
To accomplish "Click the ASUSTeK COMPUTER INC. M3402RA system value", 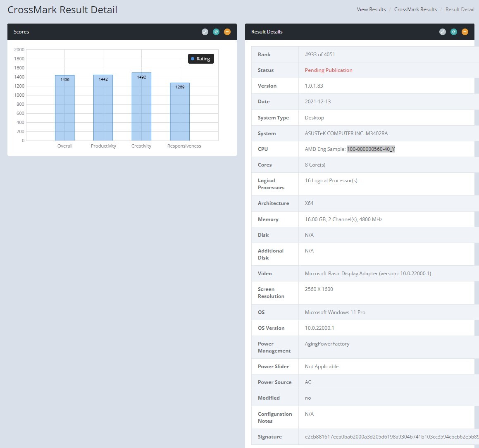I will click(346, 133).
